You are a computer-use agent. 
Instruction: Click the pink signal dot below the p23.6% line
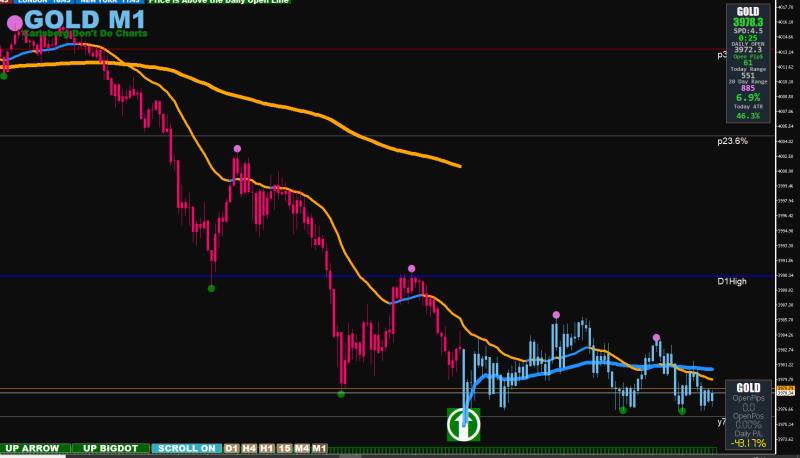(x=237, y=149)
